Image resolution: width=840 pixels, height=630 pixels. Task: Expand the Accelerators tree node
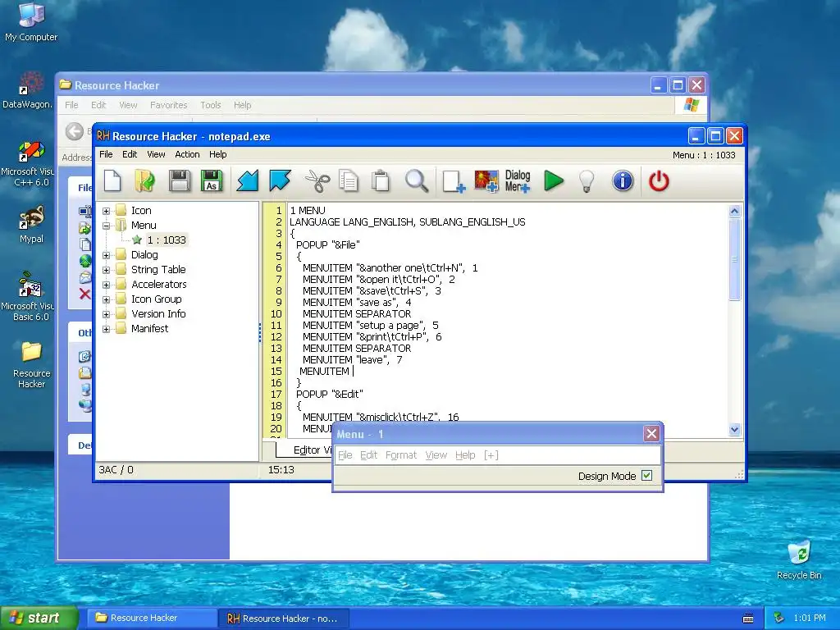pyautogui.click(x=106, y=285)
